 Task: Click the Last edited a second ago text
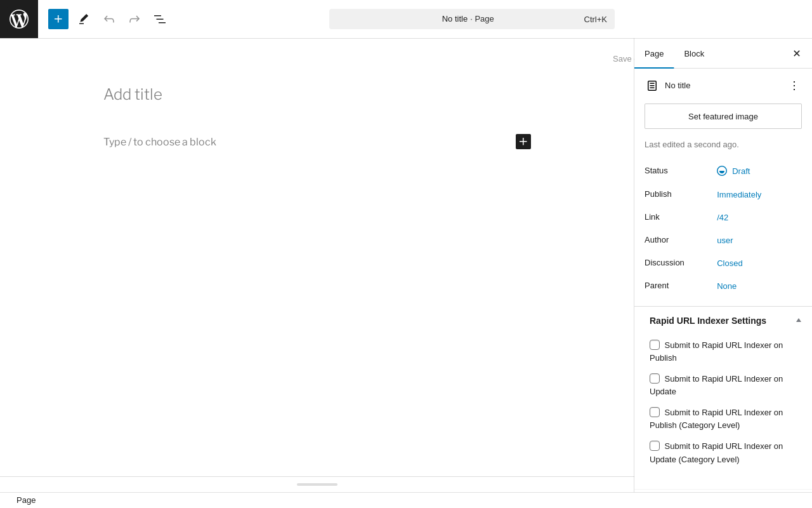coord(691,144)
